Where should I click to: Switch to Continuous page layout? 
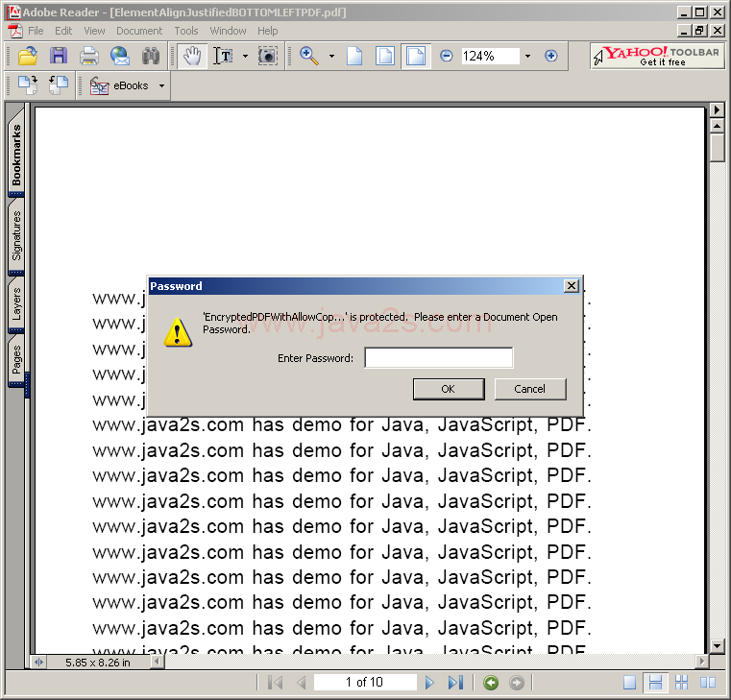[655, 683]
